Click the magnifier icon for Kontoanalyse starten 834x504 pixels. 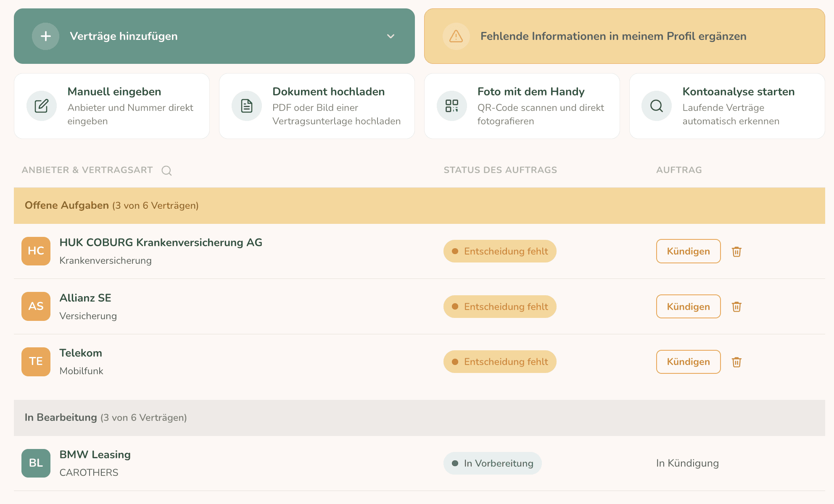click(x=657, y=106)
